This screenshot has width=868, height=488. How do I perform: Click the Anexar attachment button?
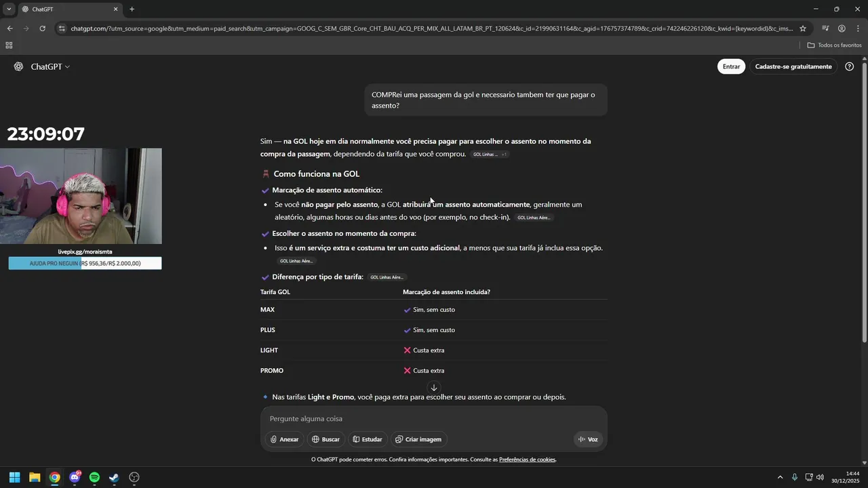click(284, 439)
